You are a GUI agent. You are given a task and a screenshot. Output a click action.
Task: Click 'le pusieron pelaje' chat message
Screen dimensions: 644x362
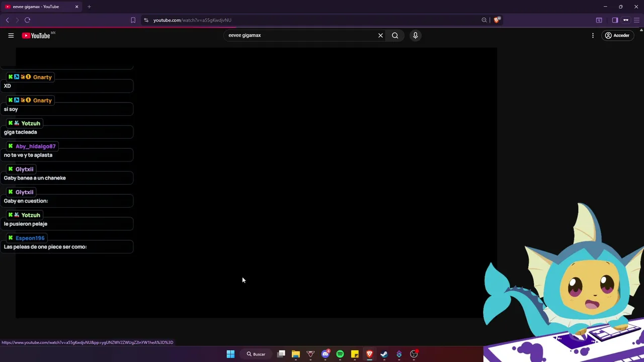26,224
